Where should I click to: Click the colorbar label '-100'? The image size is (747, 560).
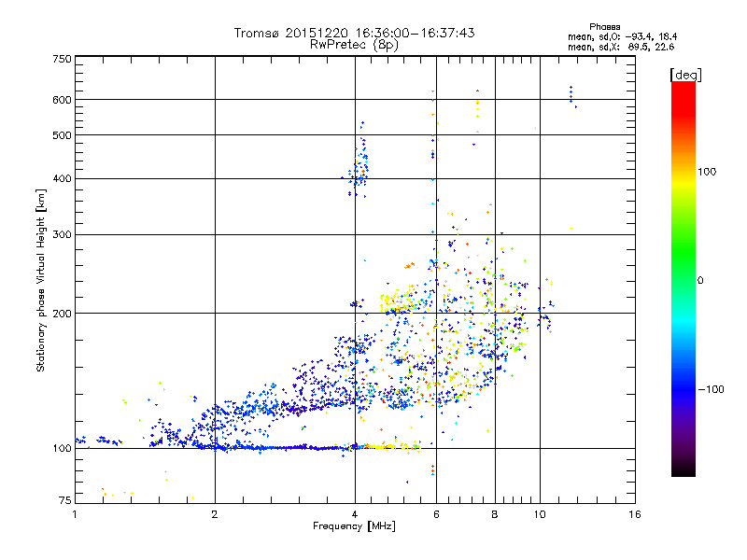click(x=711, y=389)
